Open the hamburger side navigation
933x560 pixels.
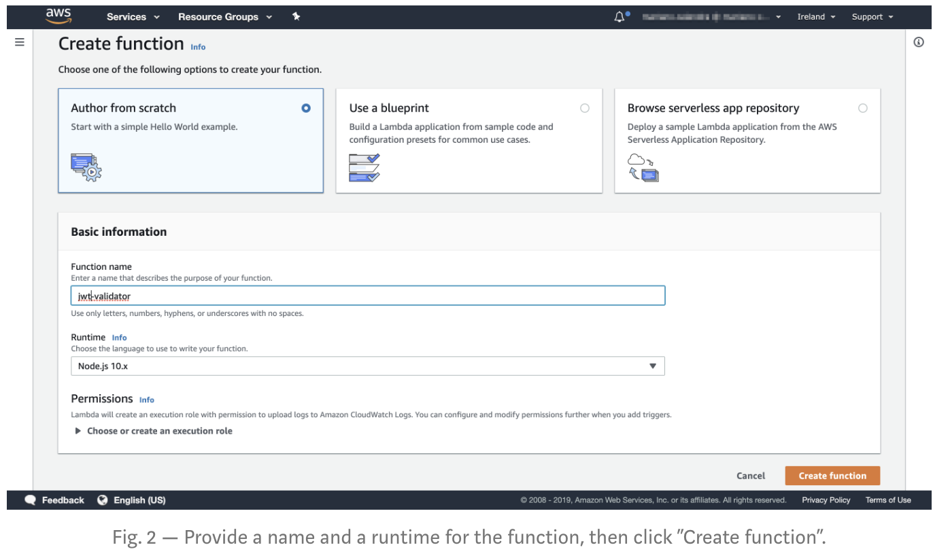coord(20,42)
